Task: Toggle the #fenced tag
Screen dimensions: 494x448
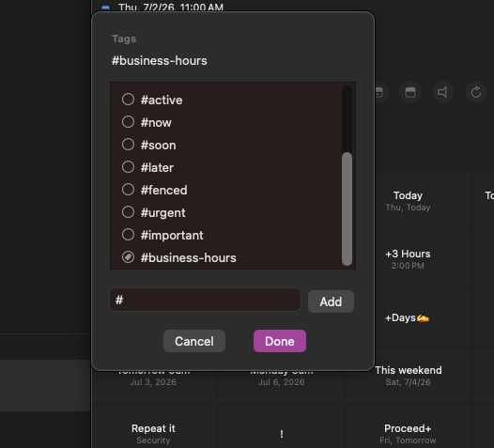Action: tap(128, 190)
